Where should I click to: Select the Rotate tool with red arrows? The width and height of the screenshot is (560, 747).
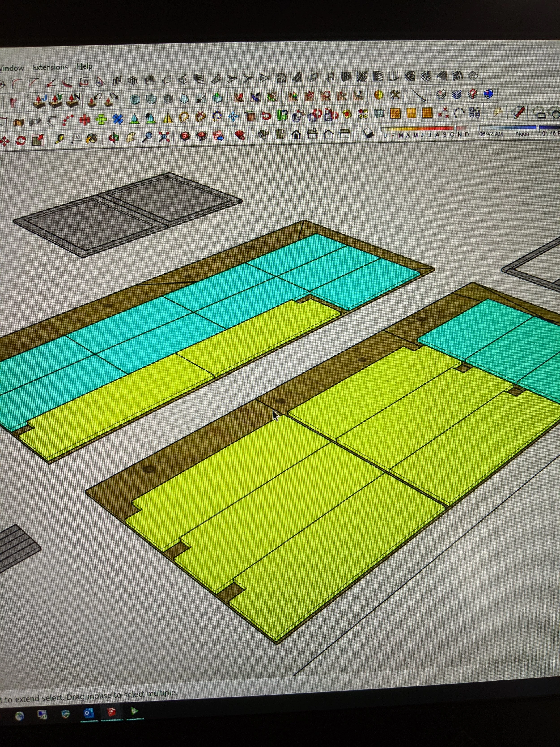(21, 141)
